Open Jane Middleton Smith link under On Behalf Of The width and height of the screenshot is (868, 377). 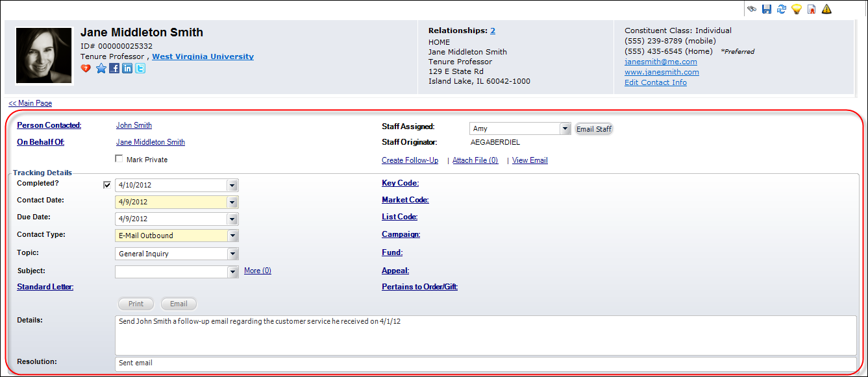(151, 142)
